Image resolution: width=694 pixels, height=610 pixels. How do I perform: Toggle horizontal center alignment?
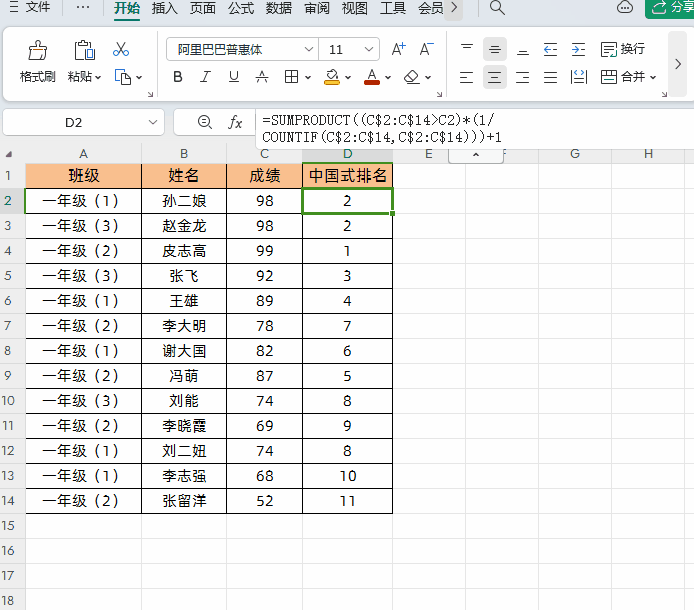(494, 77)
